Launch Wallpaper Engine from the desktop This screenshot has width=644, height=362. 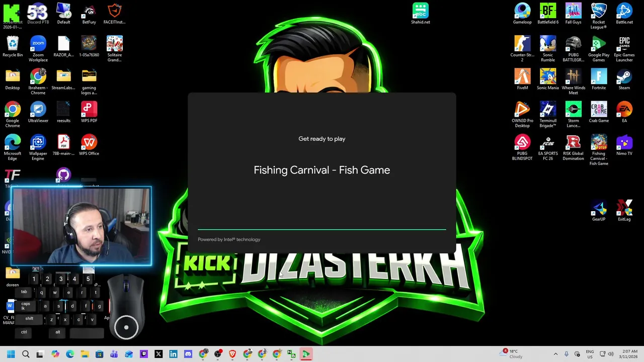pyautogui.click(x=38, y=148)
